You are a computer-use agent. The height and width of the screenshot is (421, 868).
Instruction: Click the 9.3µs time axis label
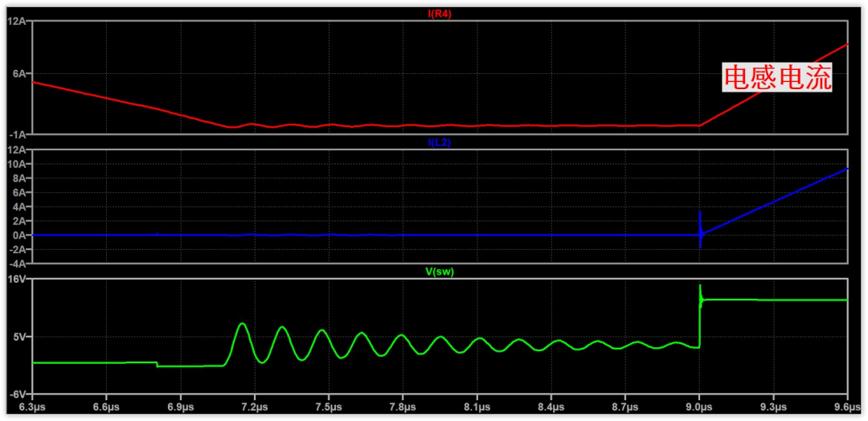click(773, 407)
